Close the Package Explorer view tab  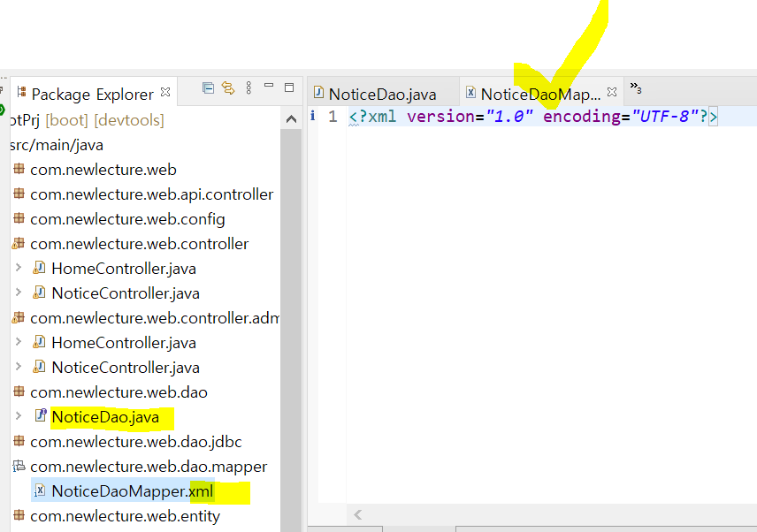[x=165, y=92]
